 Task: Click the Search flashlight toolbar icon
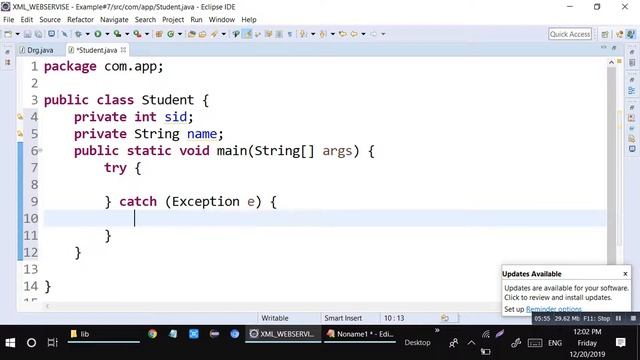pyautogui.click(x=214, y=34)
